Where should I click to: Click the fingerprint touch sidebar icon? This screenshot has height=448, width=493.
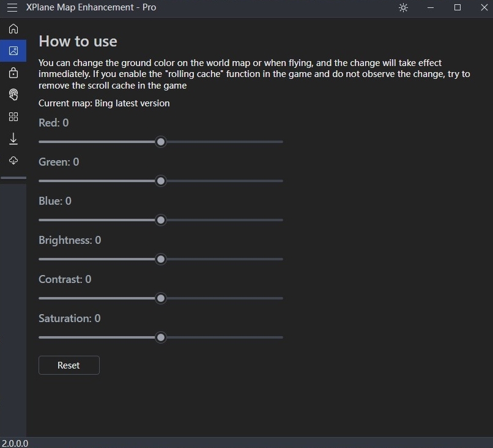[13, 95]
